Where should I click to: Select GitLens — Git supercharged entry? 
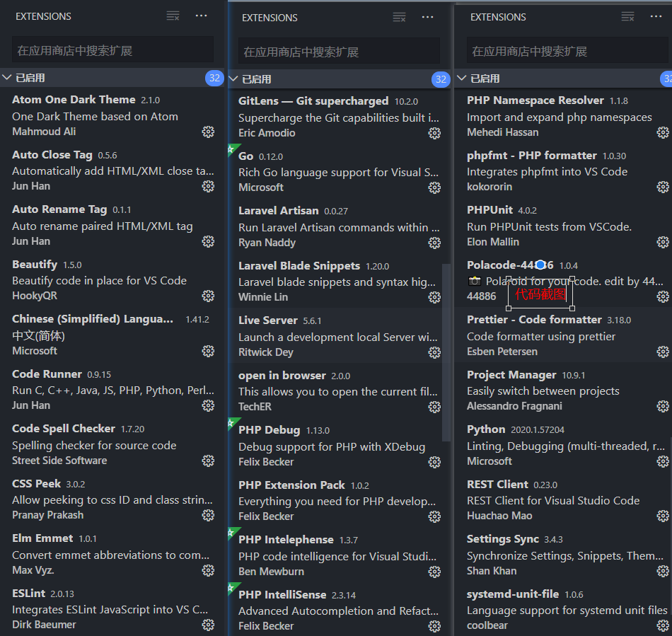click(x=339, y=117)
